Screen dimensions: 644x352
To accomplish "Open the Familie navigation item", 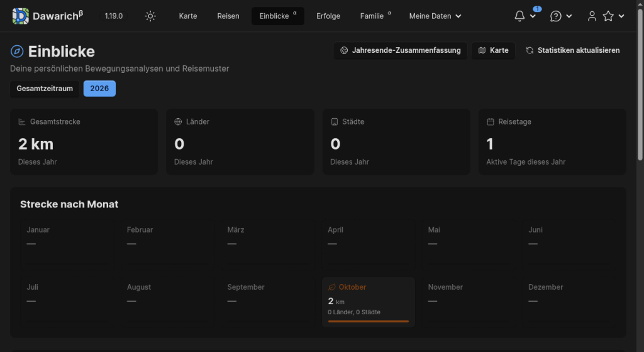I will click(375, 16).
